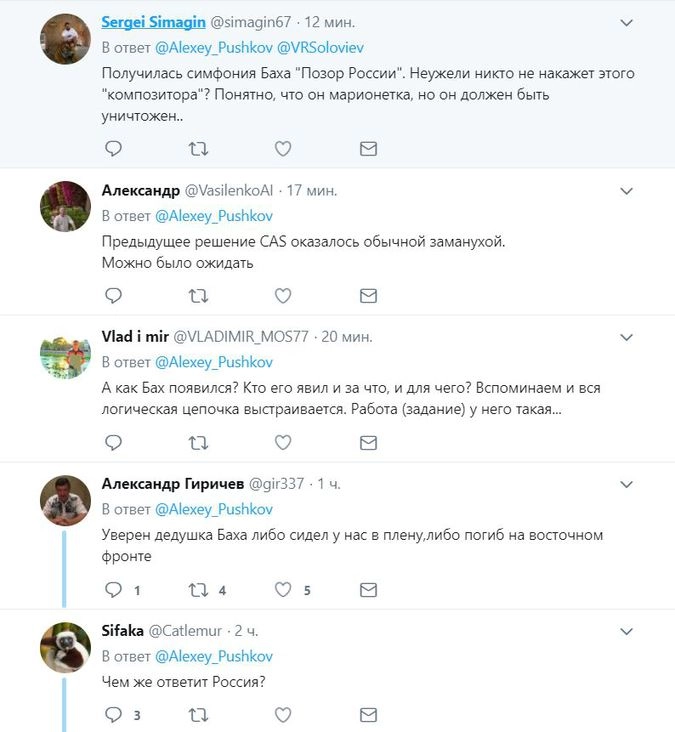Retweet Александр Гиричев's tweet
Screen dimensions: 675x732
pyautogui.click(x=198, y=589)
